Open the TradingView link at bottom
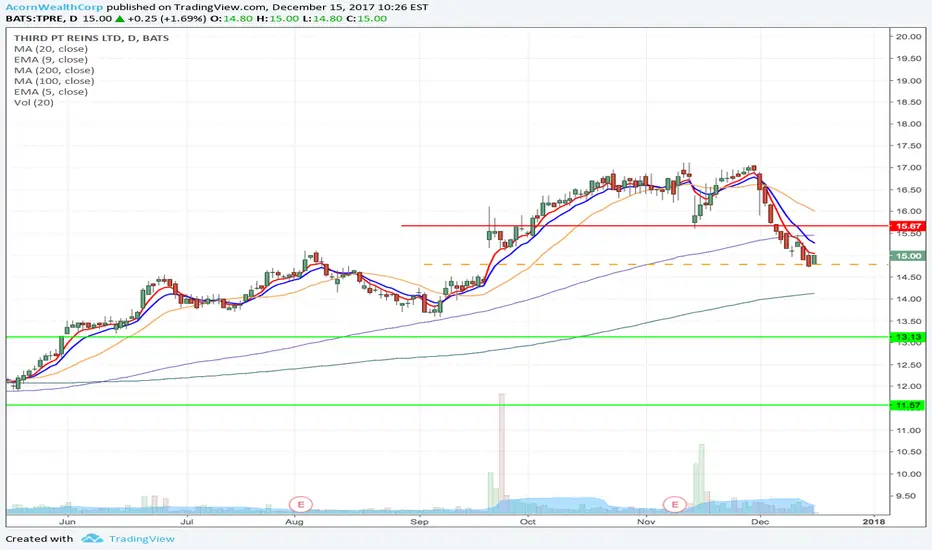 141,539
